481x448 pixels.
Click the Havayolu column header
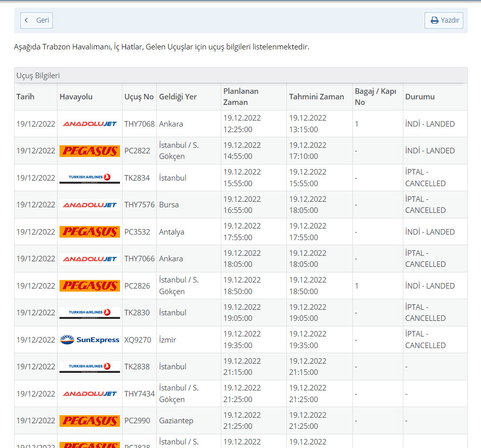[x=76, y=96]
